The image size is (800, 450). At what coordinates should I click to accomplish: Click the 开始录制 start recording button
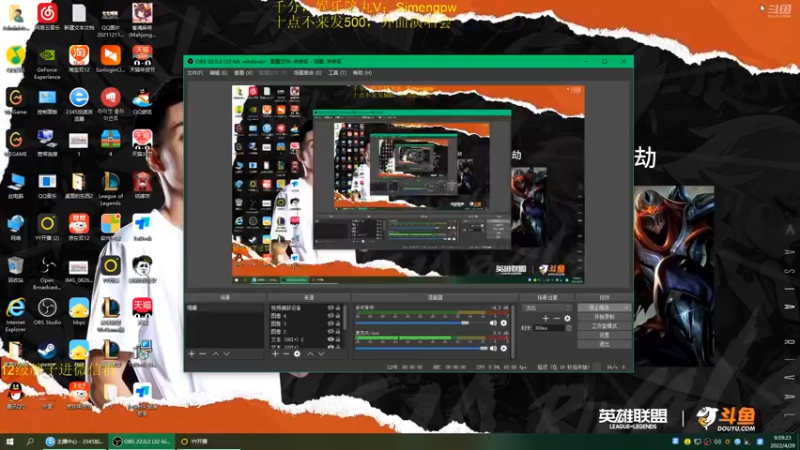pyautogui.click(x=605, y=317)
